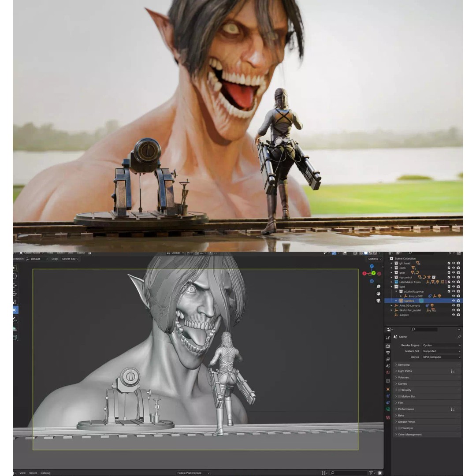
Task: Click the green Y axis gizmo handle
Action: 373,273
